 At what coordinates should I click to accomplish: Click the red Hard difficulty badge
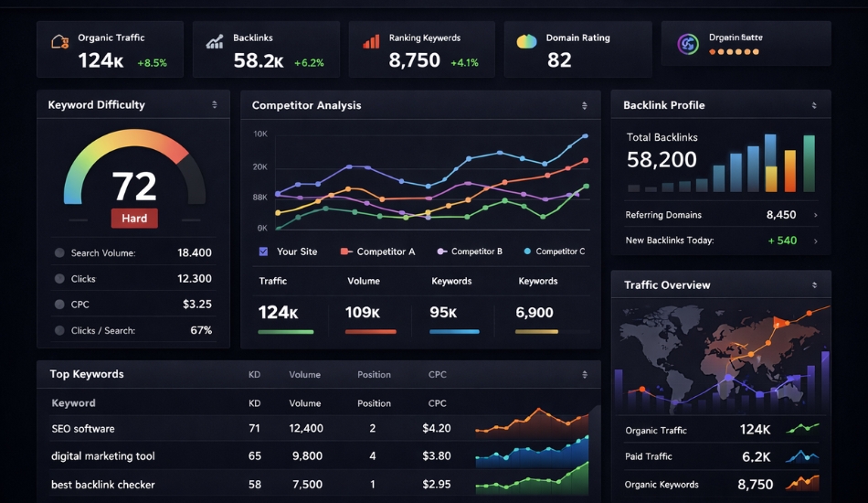click(x=134, y=219)
